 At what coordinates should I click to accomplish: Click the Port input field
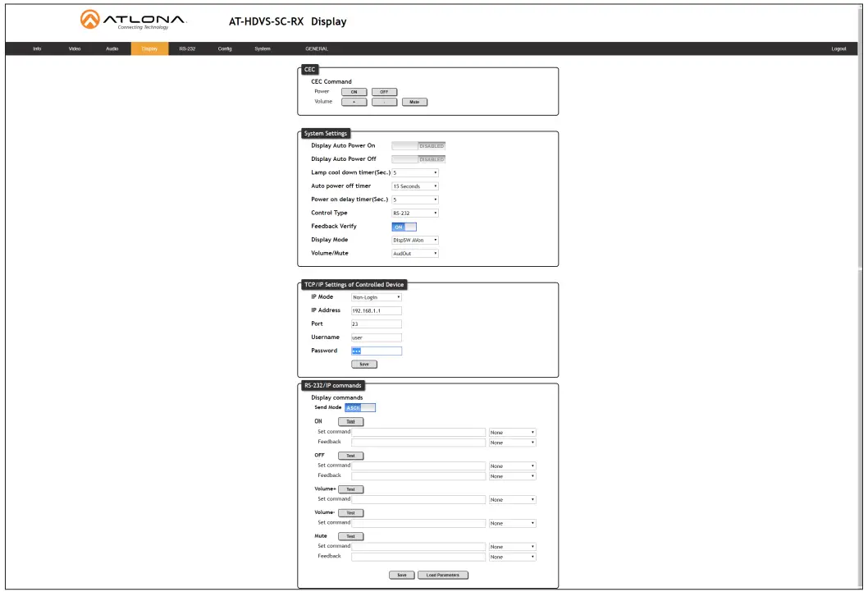[x=377, y=324]
